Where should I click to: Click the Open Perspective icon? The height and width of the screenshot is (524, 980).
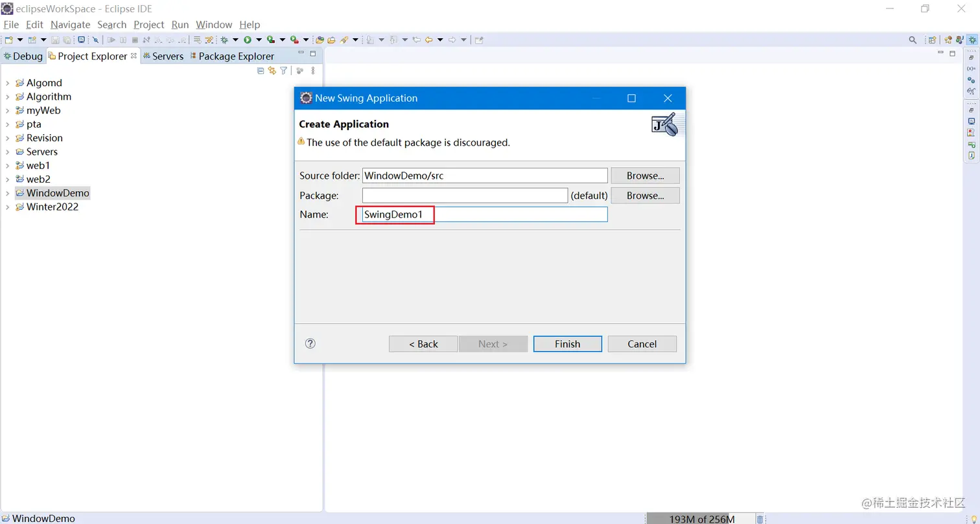pos(932,40)
